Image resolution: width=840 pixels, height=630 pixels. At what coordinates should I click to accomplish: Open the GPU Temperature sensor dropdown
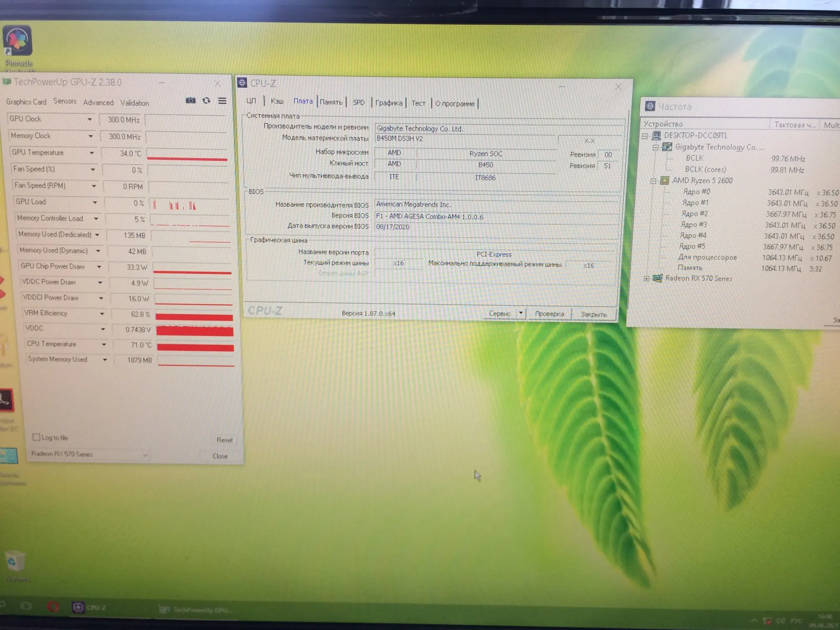(x=92, y=153)
